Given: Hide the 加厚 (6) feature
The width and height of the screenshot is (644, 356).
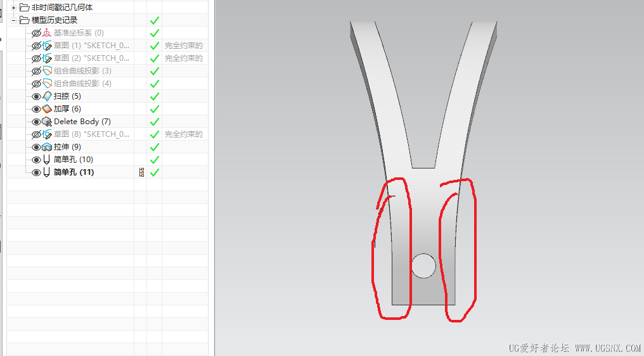Looking at the screenshot, I should point(36,109).
